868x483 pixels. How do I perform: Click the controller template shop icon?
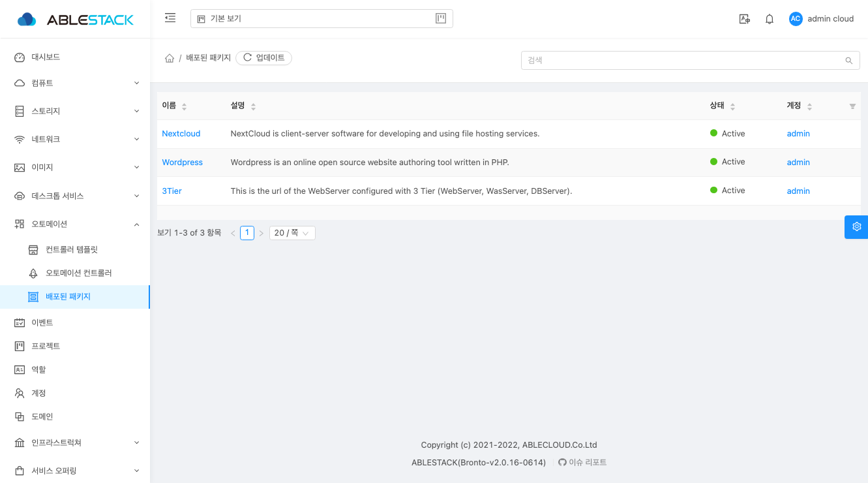pyautogui.click(x=33, y=250)
